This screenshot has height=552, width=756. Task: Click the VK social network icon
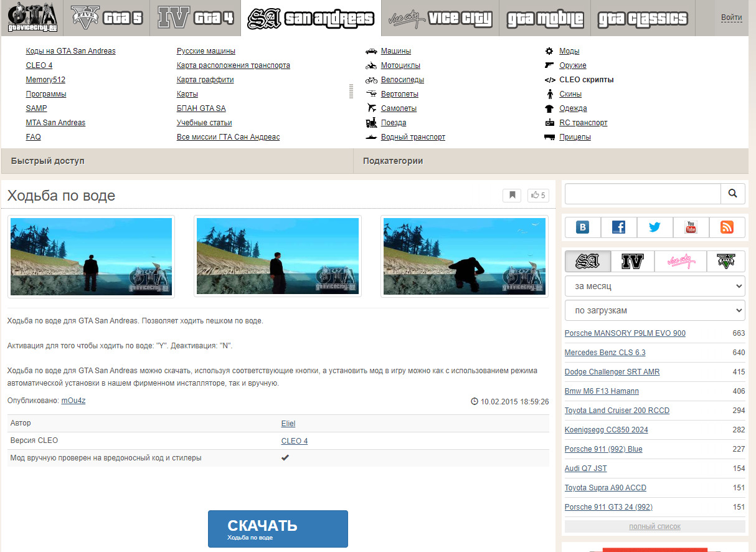point(583,227)
